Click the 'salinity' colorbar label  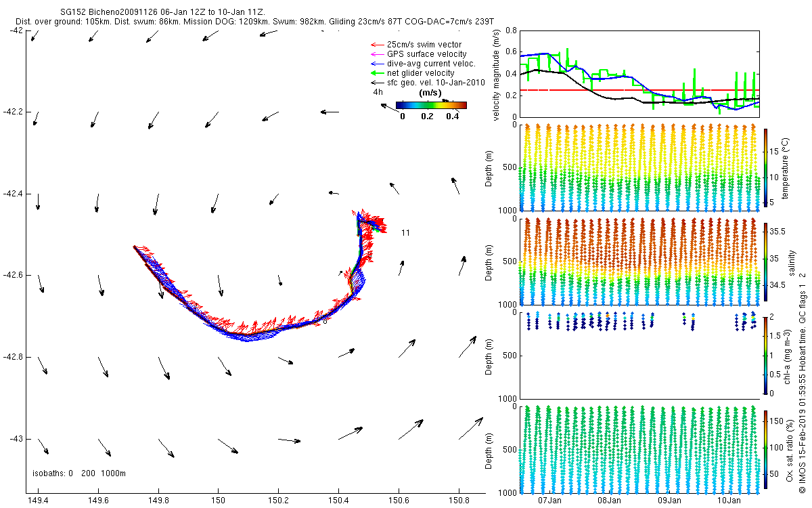click(x=791, y=261)
